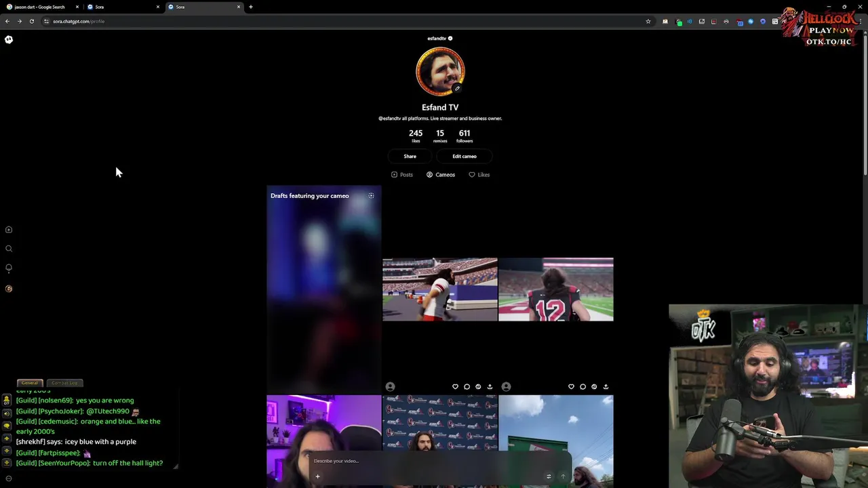Click the plus attach button in prompt box
868x488 pixels.
click(317, 476)
